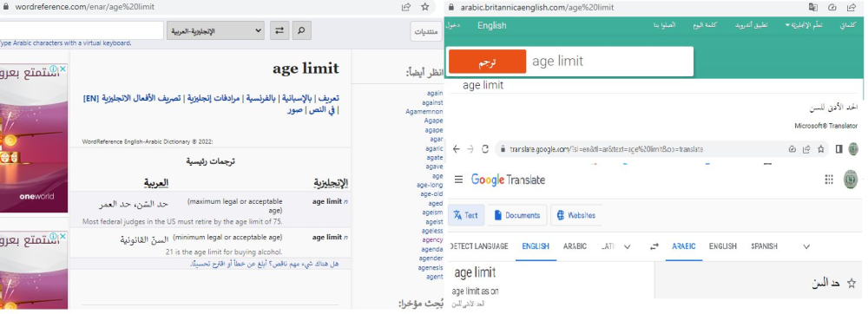Bookmark the WordReference page with the star
Image resolution: width=868 pixels, height=314 pixels.
point(425,7)
